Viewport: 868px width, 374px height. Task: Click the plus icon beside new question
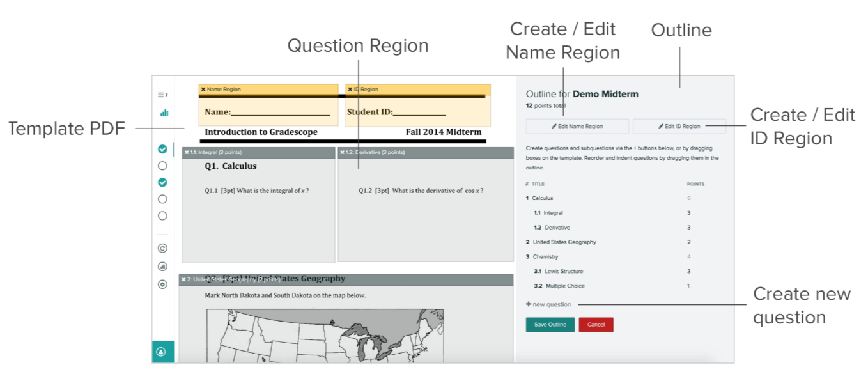coord(529,304)
